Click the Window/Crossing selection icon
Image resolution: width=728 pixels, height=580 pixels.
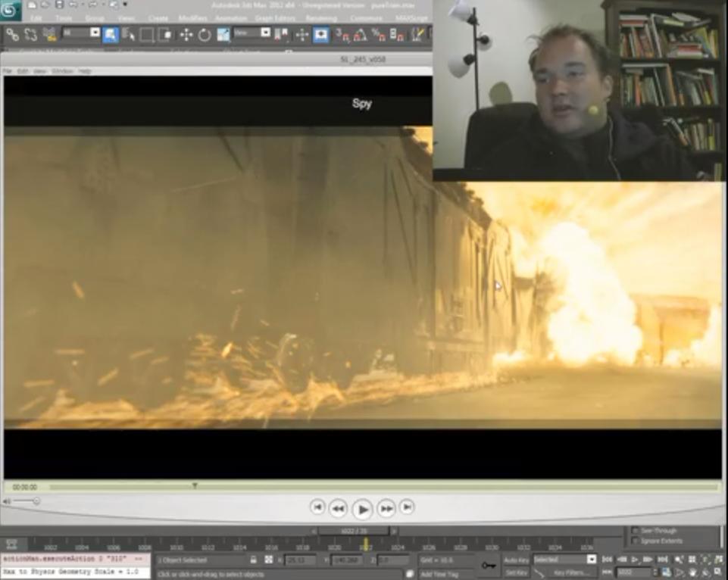pyautogui.click(x=165, y=35)
